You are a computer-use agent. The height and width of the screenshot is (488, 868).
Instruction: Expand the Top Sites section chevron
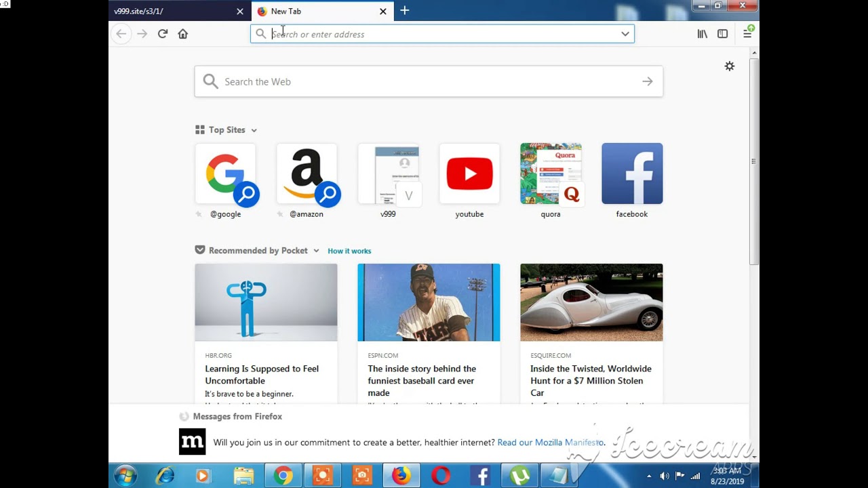tap(254, 130)
